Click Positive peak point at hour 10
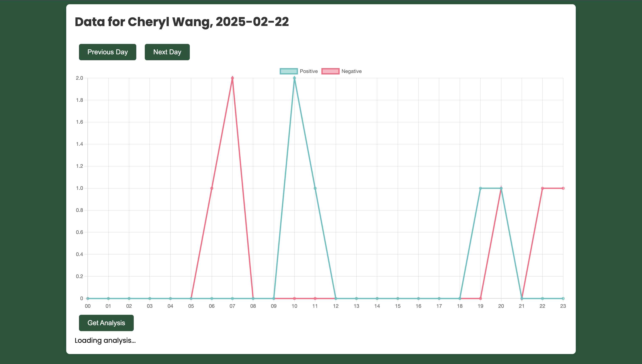The width and height of the screenshot is (642, 364). tap(294, 78)
